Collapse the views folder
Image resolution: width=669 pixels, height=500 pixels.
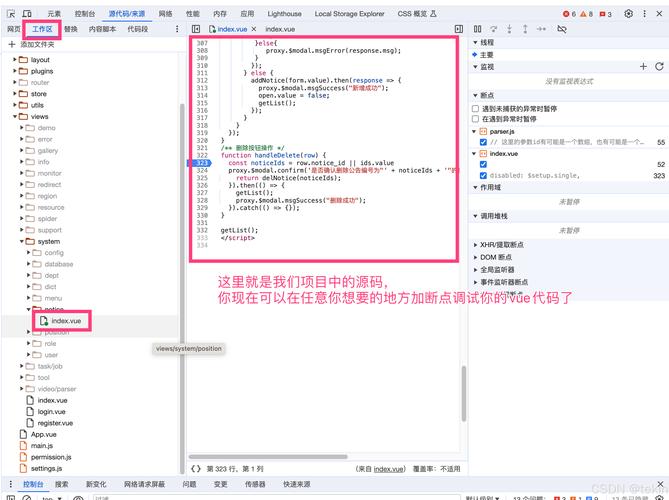click(15, 116)
